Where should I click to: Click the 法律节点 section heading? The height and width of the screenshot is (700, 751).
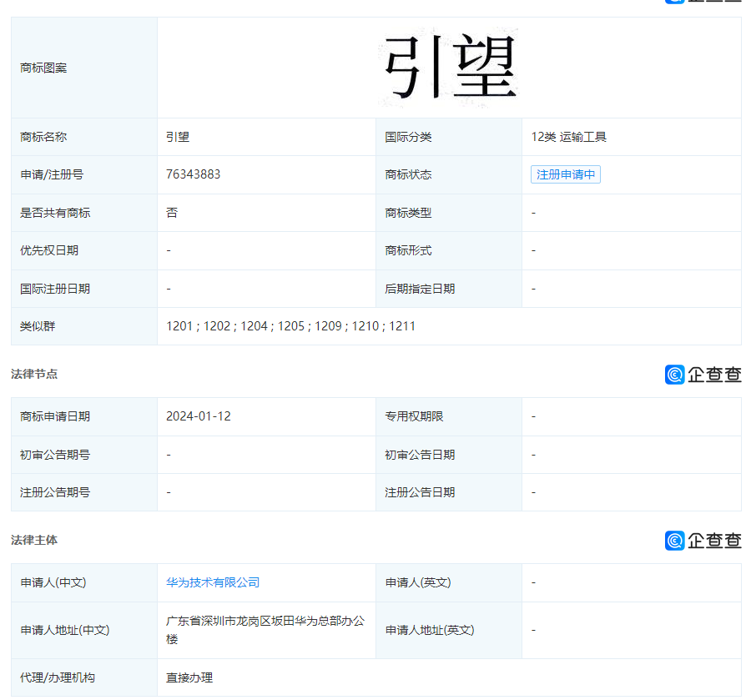pyautogui.click(x=34, y=374)
